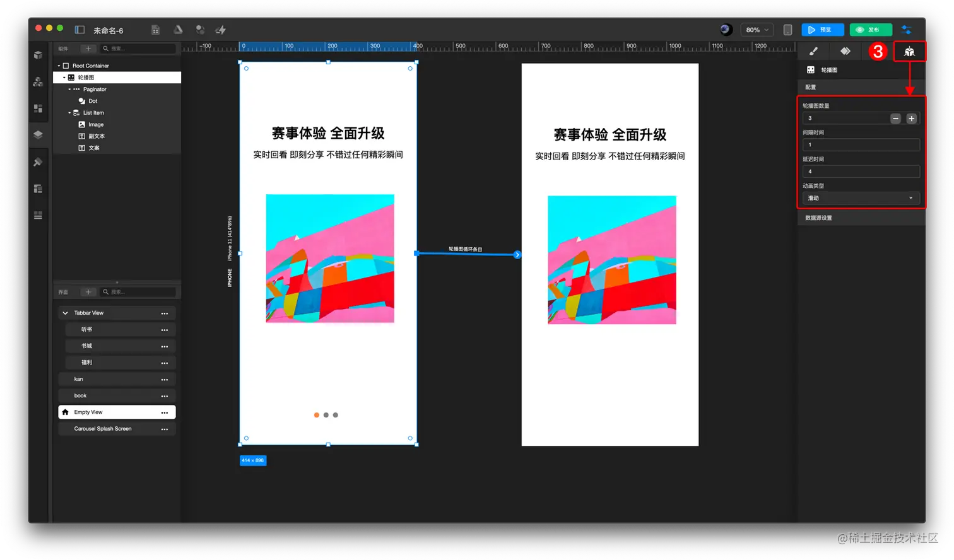Select the kan screen
The width and height of the screenshot is (954, 560).
click(117, 379)
